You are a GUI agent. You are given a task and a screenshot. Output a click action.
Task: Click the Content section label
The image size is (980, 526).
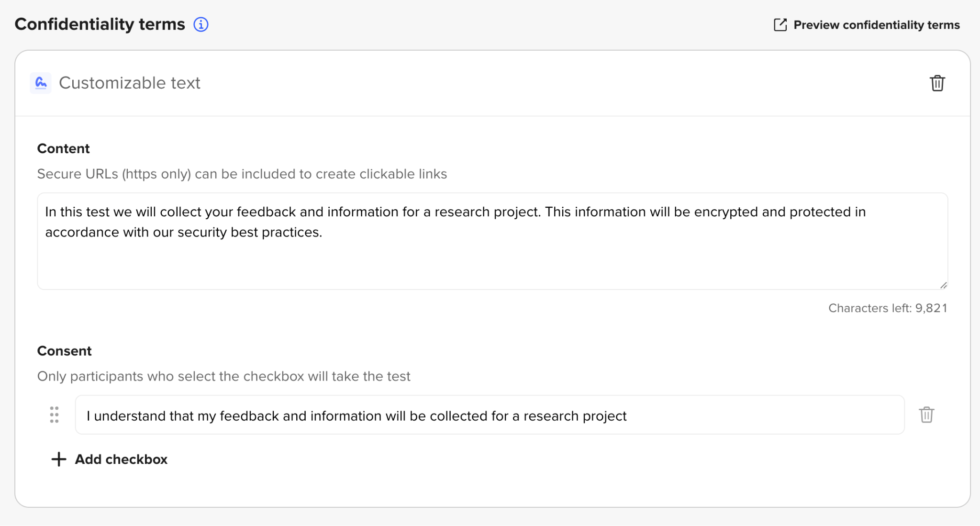[63, 149]
